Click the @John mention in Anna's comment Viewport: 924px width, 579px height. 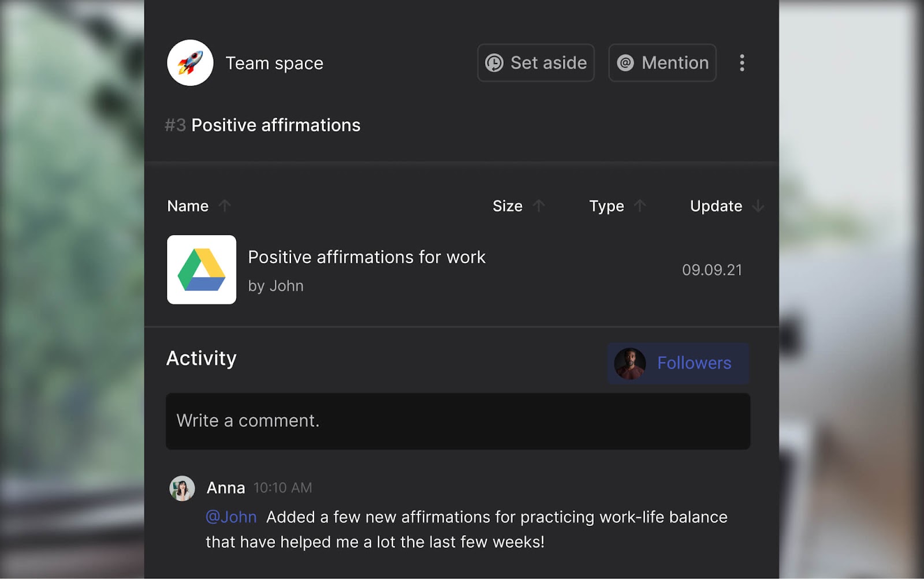click(x=231, y=517)
